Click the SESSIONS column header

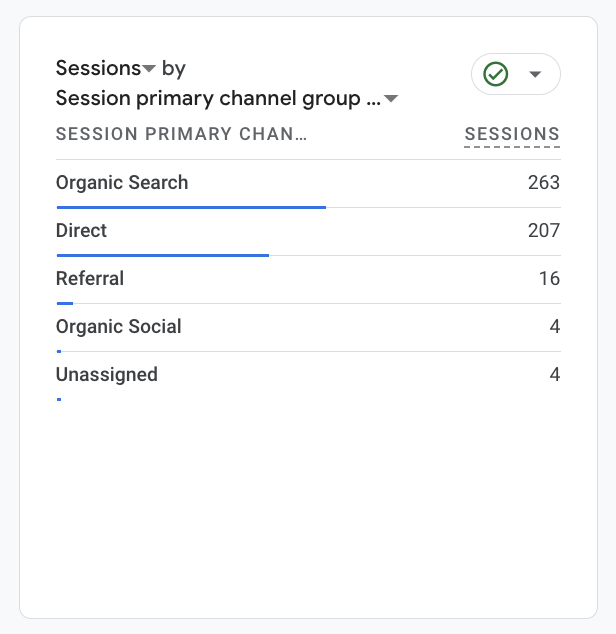pyautogui.click(x=512, y=135)
